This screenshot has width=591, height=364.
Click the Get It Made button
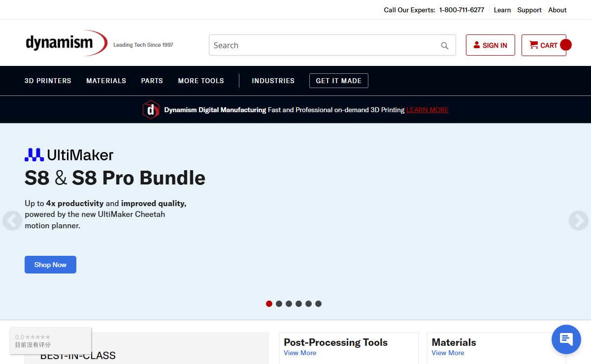coord(339,81)
